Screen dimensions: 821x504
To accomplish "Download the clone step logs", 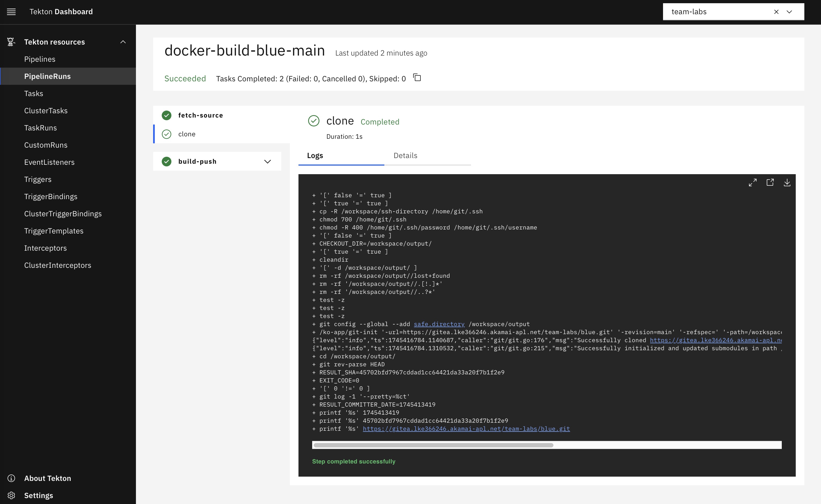I will [x=787, y=183].
